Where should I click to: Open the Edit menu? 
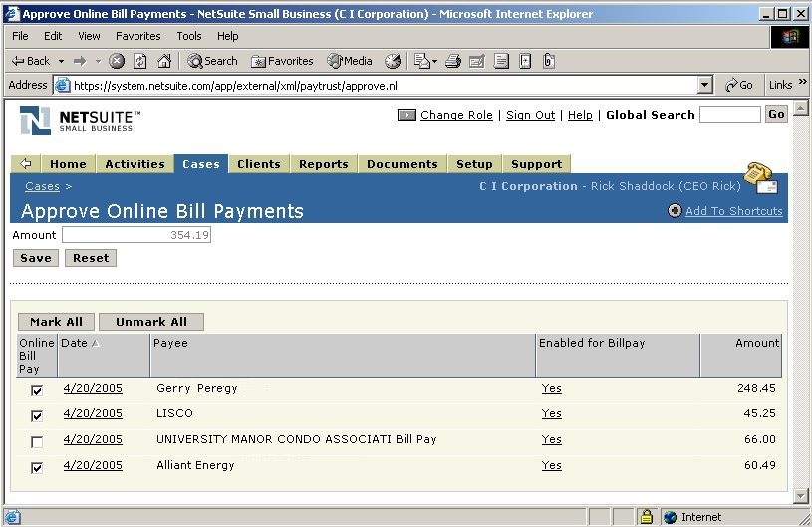tap(53, 36)
